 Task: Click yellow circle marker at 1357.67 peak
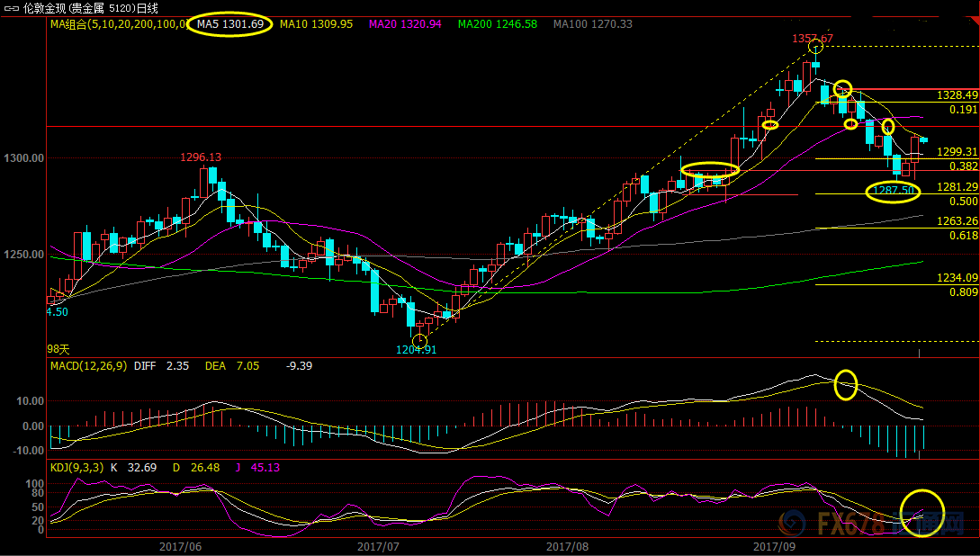tap(815, 47)
